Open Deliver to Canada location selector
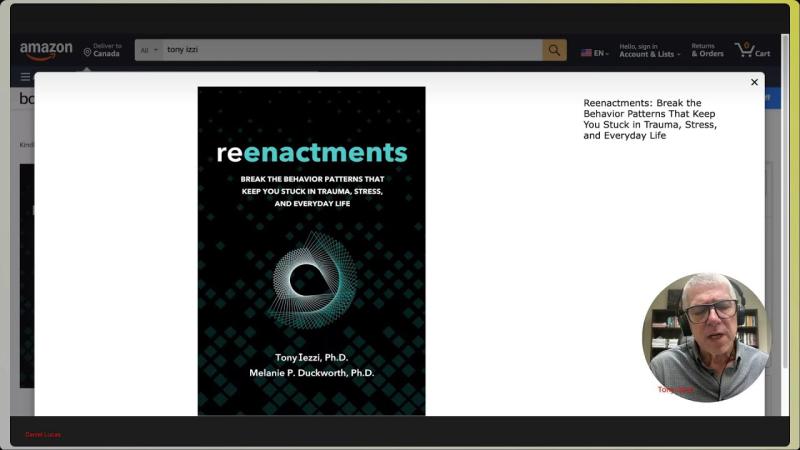 pyautogui.click(x=103, y=50)
